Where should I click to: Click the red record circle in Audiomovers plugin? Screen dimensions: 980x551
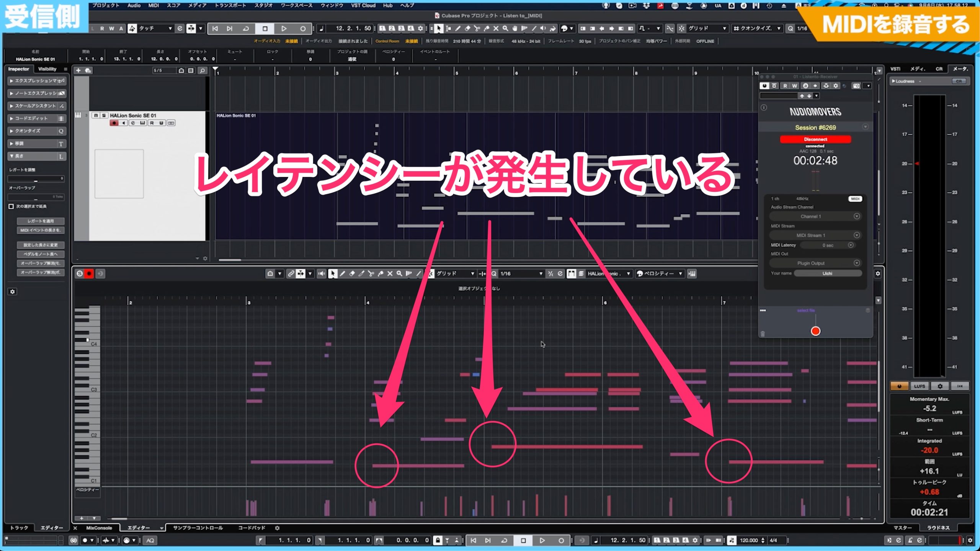tap(815, 331)
